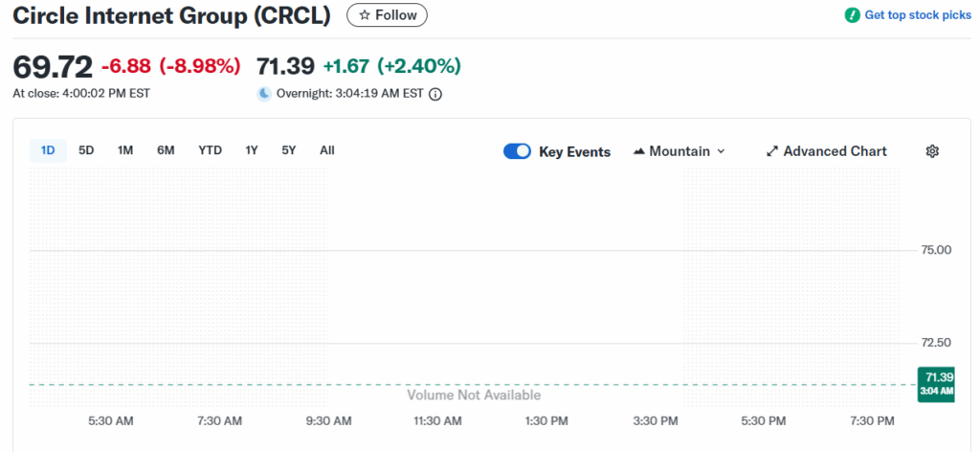This screenshot has height=452, width=980.
Task: Click the Advanced Chart expand arrows icon
Action: tap(772, 151)
